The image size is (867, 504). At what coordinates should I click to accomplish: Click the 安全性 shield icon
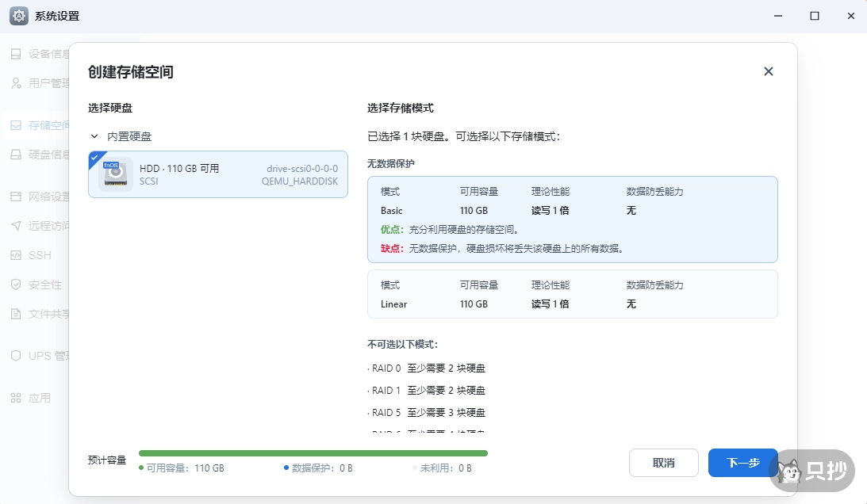tap(16, 284)
